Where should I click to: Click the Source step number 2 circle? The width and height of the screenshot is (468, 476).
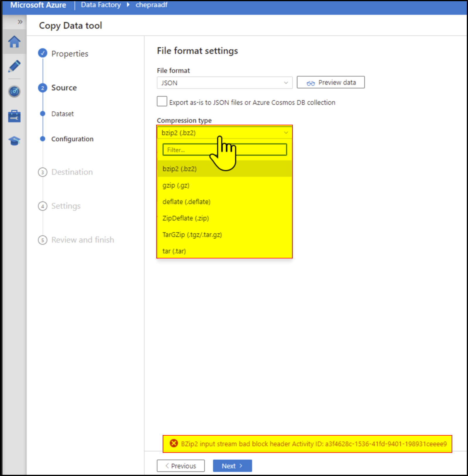coord(43,88)
